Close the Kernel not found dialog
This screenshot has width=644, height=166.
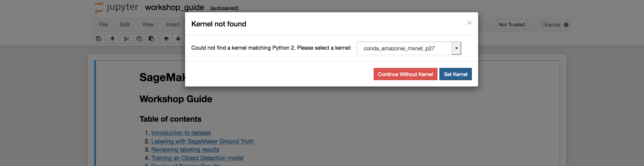(469, 23)
